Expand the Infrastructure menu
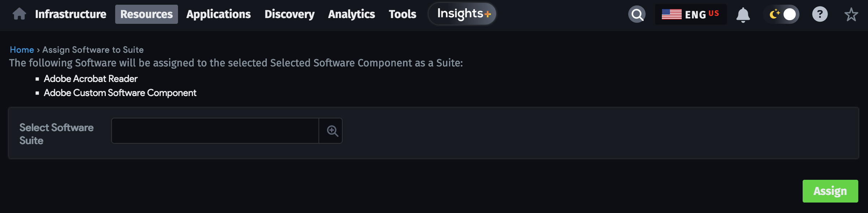This screenshot has width=868, height=213. coord(70,14)
